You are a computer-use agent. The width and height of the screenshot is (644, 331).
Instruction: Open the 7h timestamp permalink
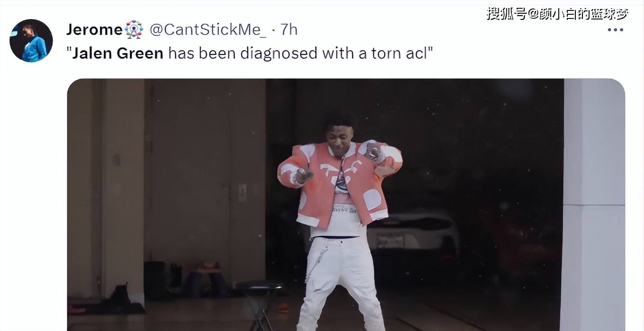(x=289, y=29)
